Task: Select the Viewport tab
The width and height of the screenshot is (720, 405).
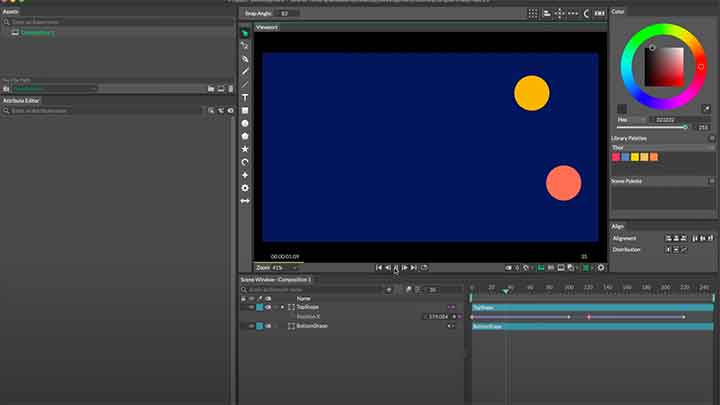Action: coord(266,27)
